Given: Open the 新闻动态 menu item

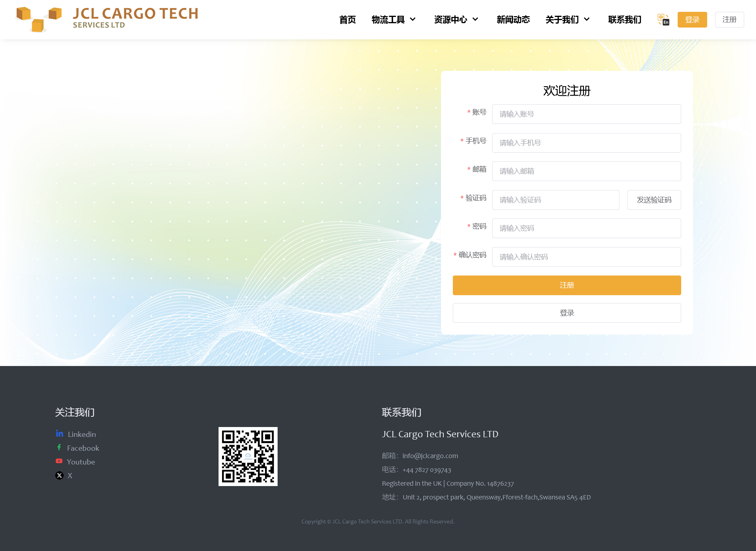Looking at the screenshot, I should pos(513,19).
